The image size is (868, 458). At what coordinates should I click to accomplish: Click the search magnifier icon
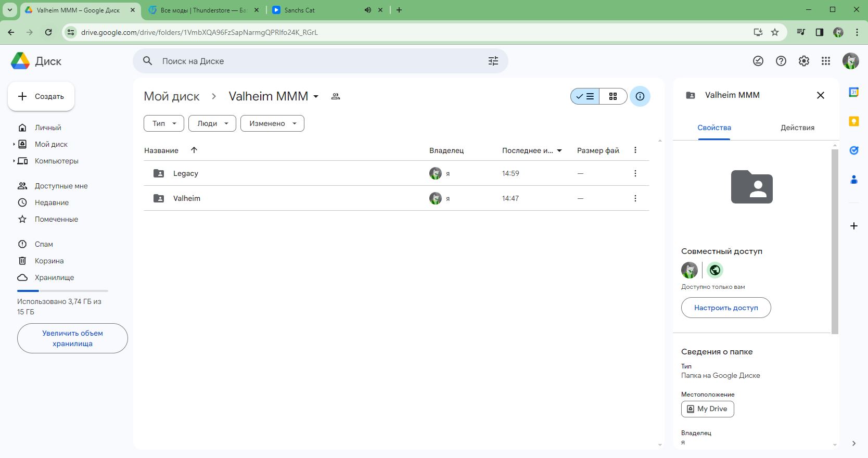148,61
